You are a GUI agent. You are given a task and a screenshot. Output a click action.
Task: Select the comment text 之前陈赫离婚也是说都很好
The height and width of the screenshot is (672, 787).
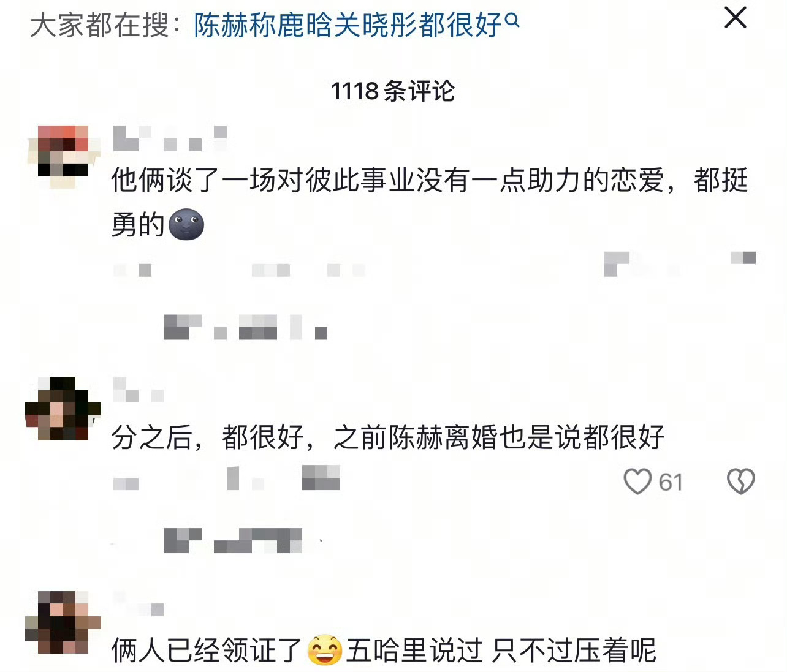click(499, 437)
